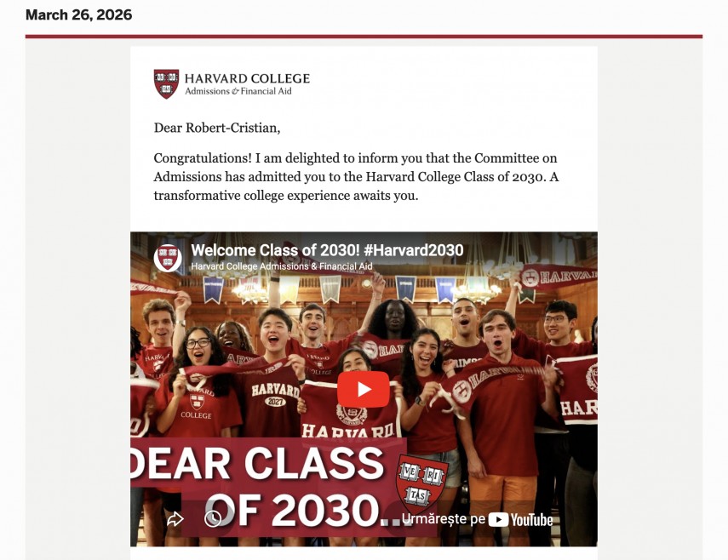This screenshot has width=728, height=560.
Task: Click the 'Dear Robert-Cristian,' greeting
Action: point(216,128)
